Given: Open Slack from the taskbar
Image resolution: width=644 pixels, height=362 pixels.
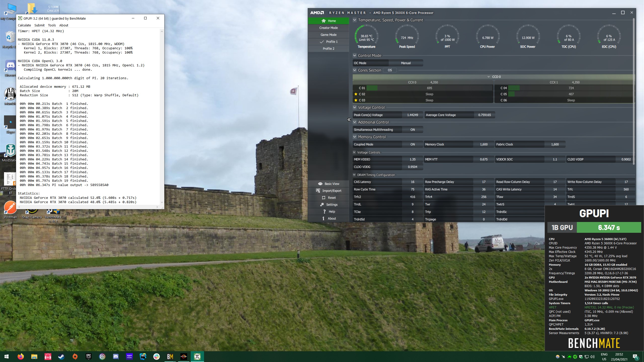Looking at the screenshot, I should tap(156, 356).
